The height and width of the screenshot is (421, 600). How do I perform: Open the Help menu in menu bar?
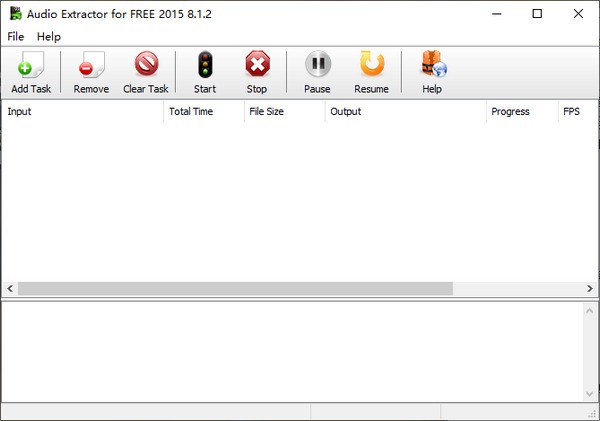pos(49,36)
